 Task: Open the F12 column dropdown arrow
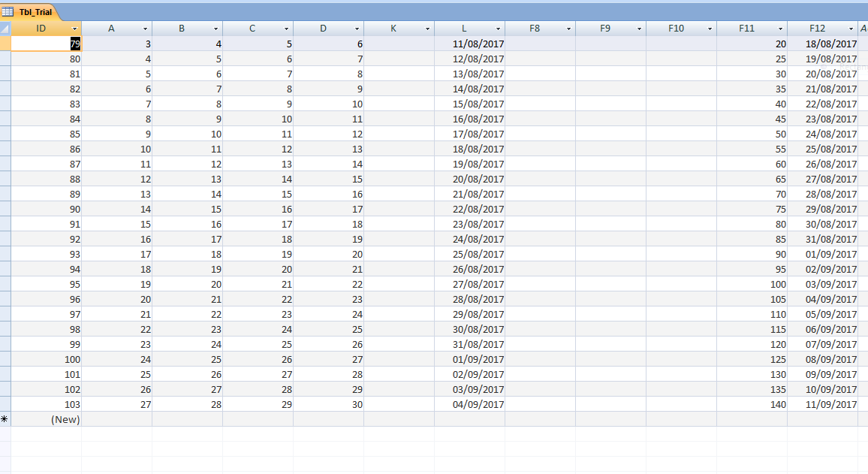(851, 29)
